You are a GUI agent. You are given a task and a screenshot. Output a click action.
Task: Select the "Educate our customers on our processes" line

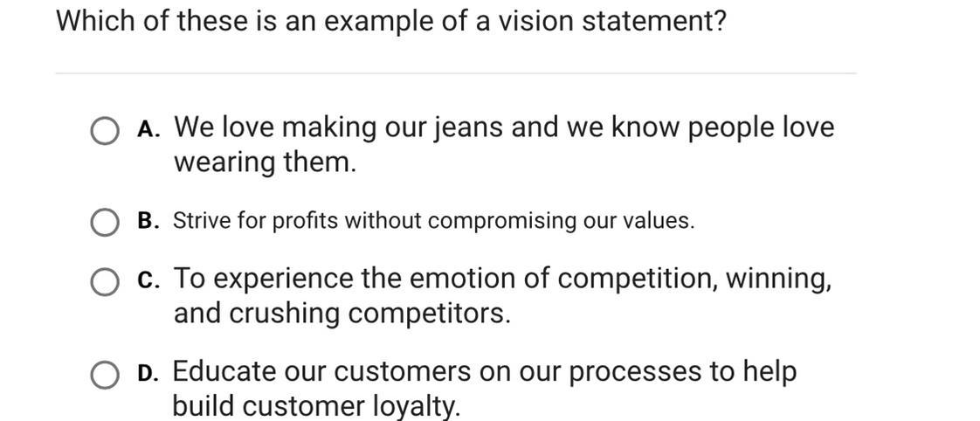point(485,372)
